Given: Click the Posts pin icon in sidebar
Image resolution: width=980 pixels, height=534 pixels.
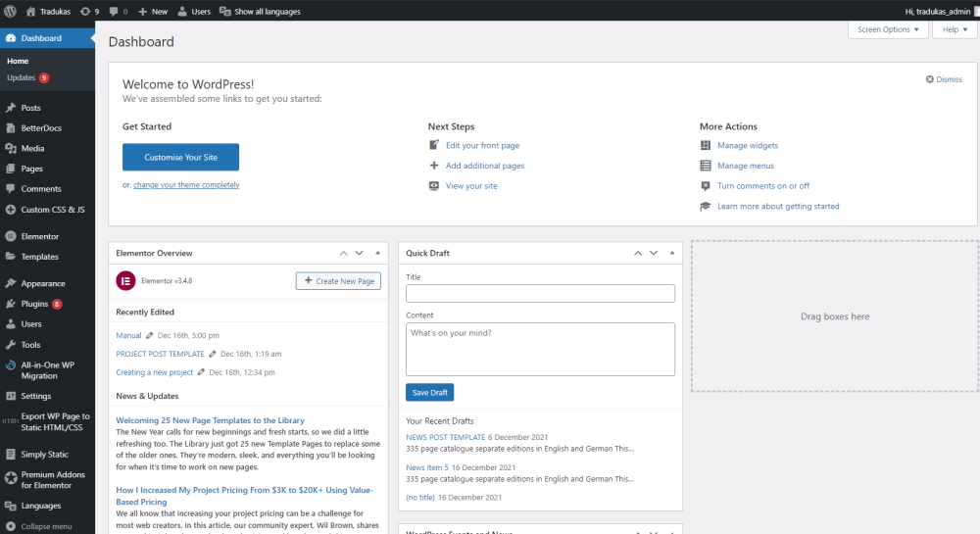Looking at the screenshot, I should [11, 108].
